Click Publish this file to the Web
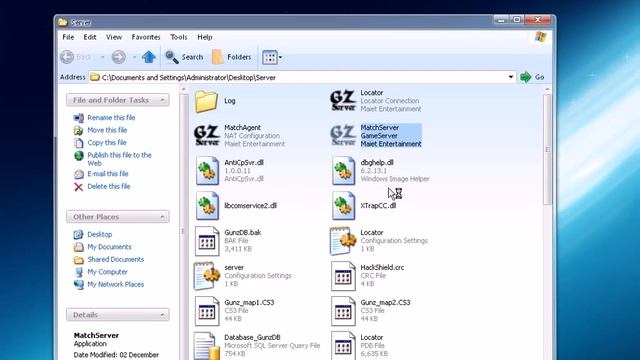 pos(119,159)
